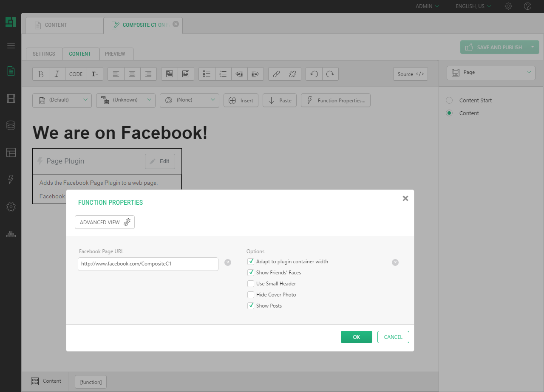Select the Content Start radio button
Image resolution: width=544 pixels, height=392 pixels.
(x=449, y=101)
